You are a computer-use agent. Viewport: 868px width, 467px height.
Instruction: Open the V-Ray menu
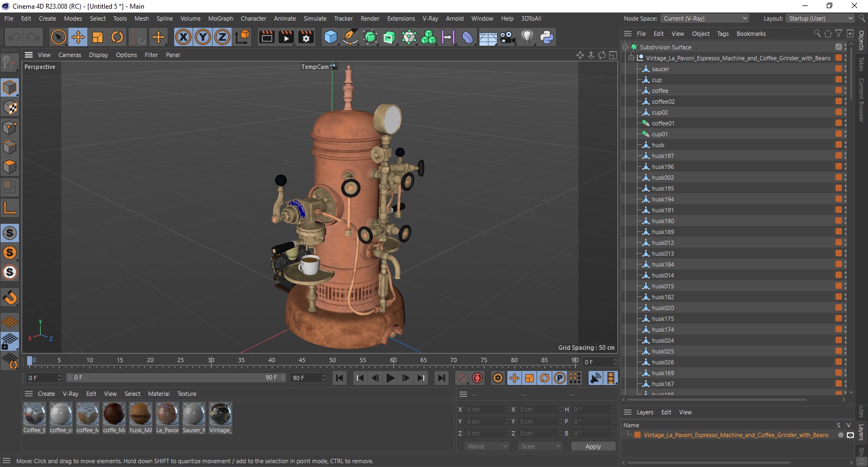point(430,18)
